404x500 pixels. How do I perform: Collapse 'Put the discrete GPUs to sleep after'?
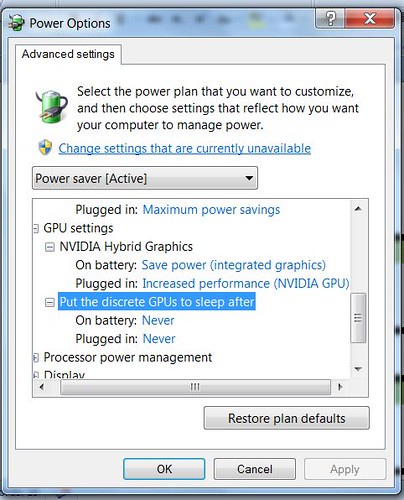click(x=50, y=302)
